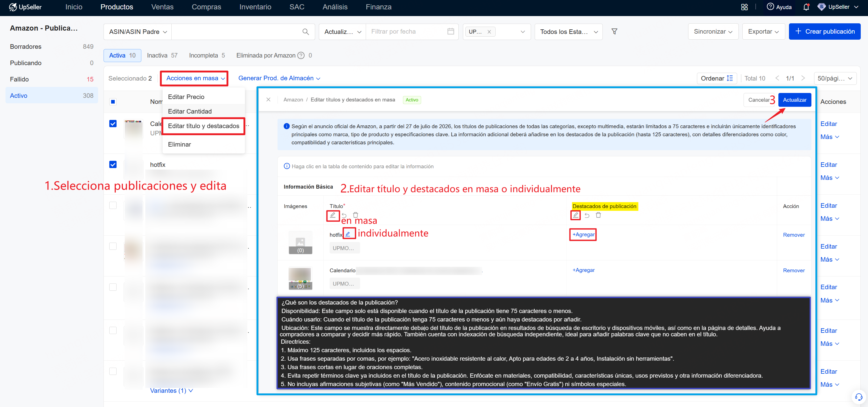Click the funnel filter icon
Screen dimensions: 868x407
point(614,31)
